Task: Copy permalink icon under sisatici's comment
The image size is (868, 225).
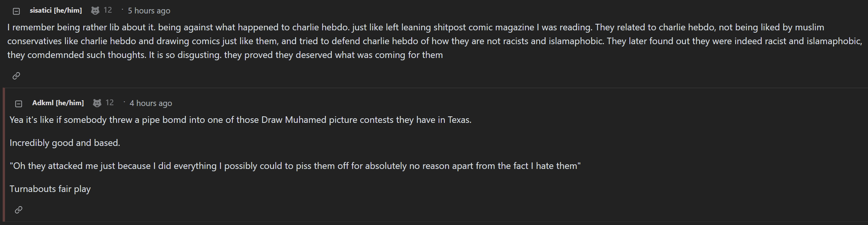Action: tap(16, 76)
